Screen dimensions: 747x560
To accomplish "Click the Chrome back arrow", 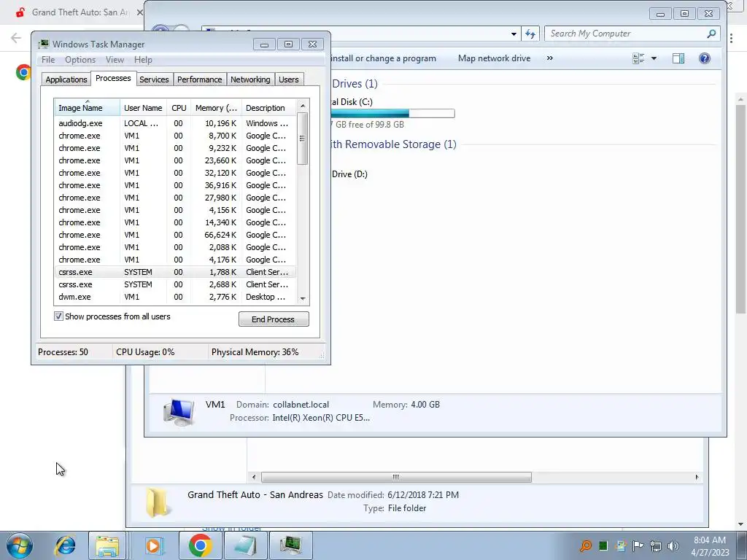I will click(16, 38).
